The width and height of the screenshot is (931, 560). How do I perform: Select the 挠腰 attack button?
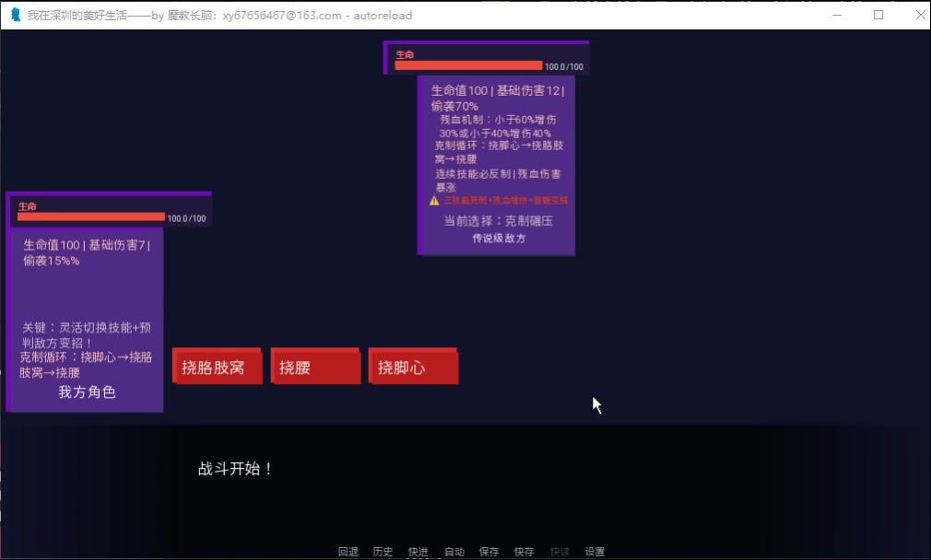tap(314, 367)
